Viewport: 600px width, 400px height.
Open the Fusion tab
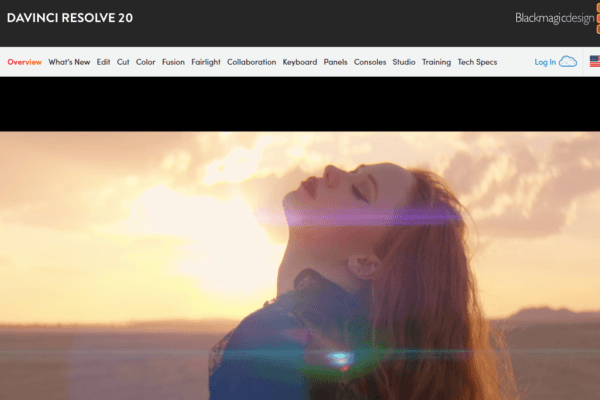tap(173, 62)
